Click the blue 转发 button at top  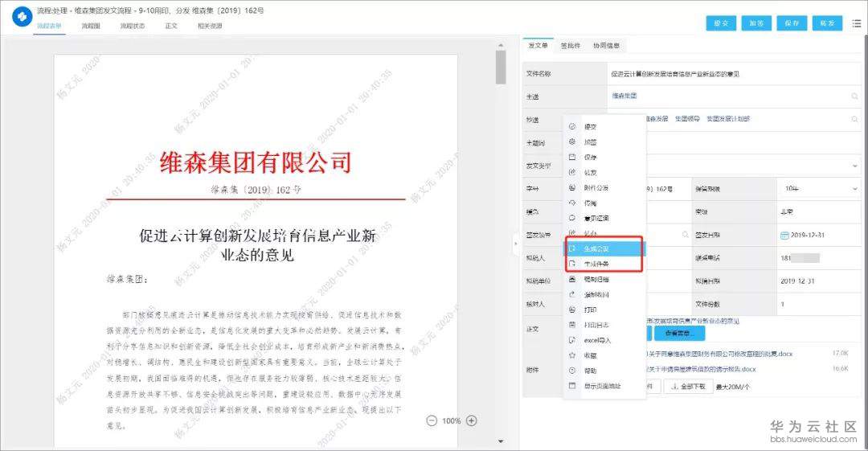pyautogui.click(x=827, y=23)
